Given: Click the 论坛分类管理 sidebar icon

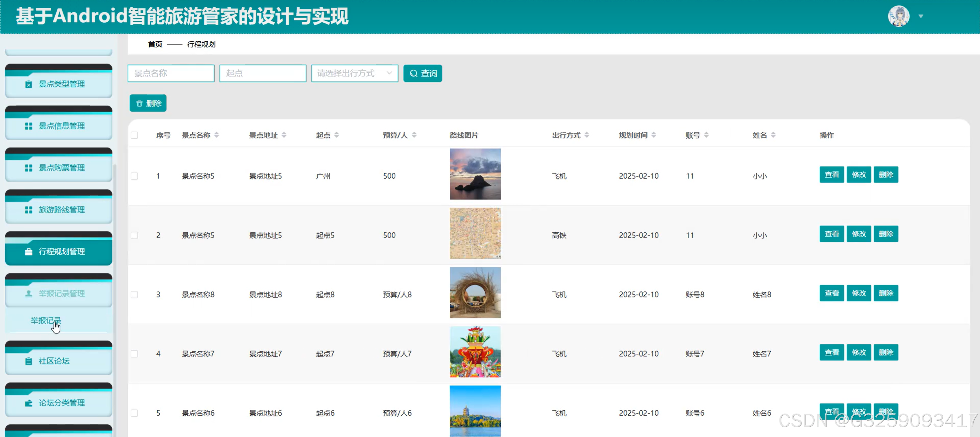Looking at the screenshot, I should click(x=29, y=403).
